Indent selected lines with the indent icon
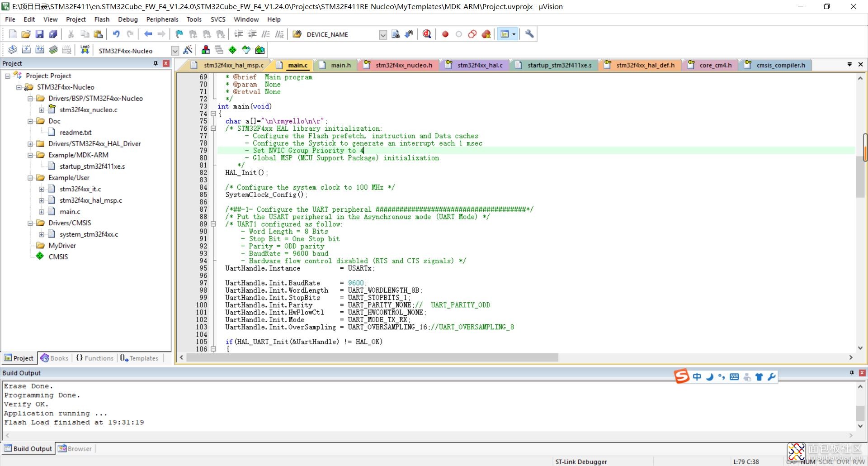The height and width of the screenshot is (466, 868). pos(239,34)
